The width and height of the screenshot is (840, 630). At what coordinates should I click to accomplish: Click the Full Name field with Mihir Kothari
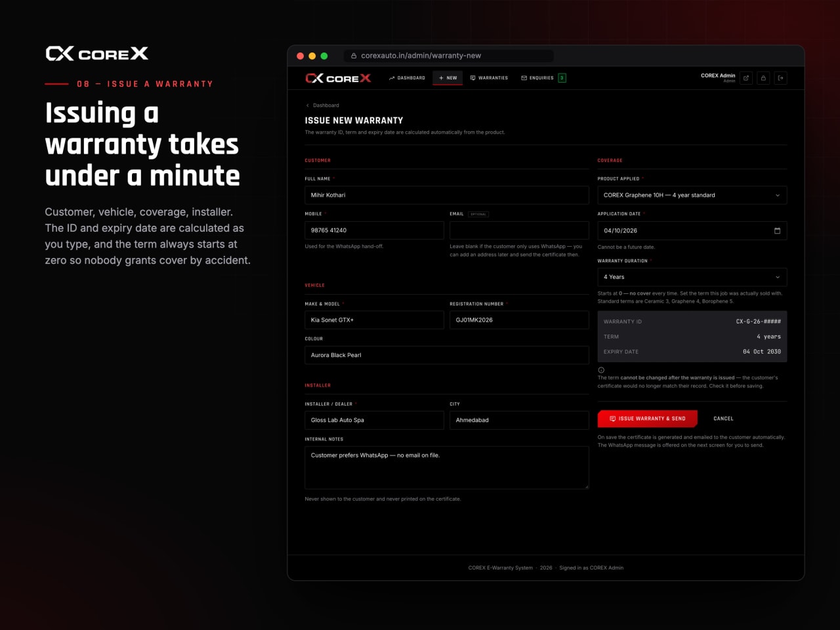tap(447, 195)
